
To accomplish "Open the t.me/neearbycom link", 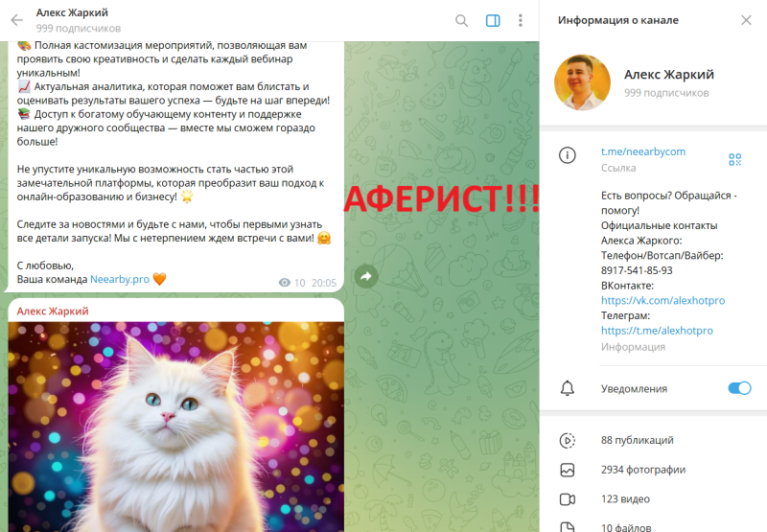I will (642, 151).
